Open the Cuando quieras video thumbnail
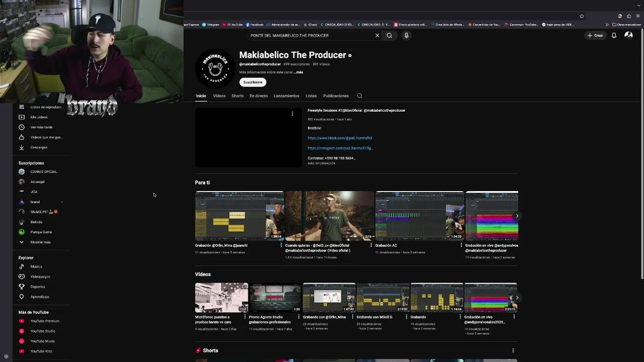This screenshot has width=644, height=362. (x=330, y=216)
